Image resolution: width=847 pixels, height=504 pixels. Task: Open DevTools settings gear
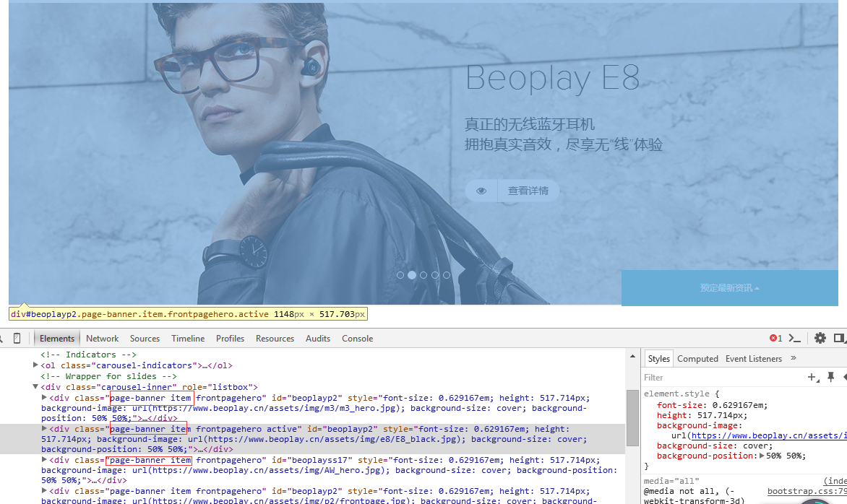820,339
